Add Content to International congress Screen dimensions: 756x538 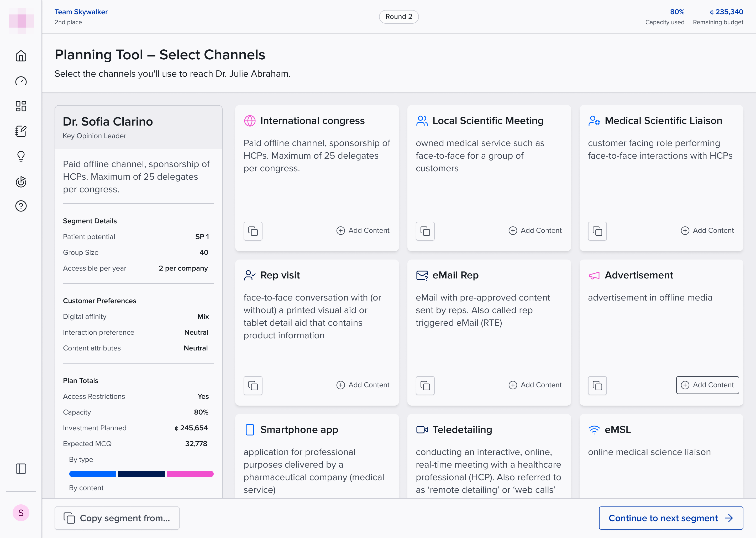point(363,231)
